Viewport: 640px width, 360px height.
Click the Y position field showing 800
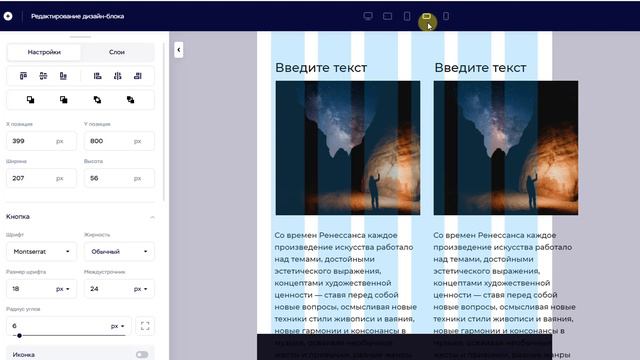[x=119, y=141]
